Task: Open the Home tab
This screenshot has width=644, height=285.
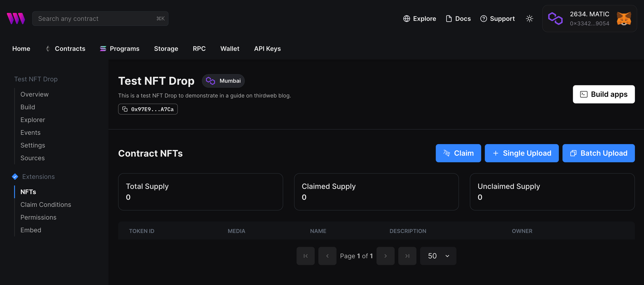Action: click(x=21, y=49)
